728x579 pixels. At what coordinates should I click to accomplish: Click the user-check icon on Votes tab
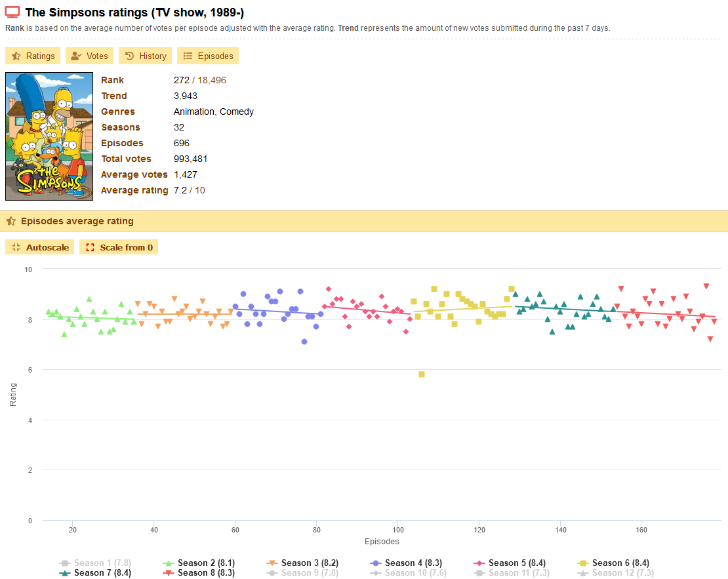pos(76,56)
